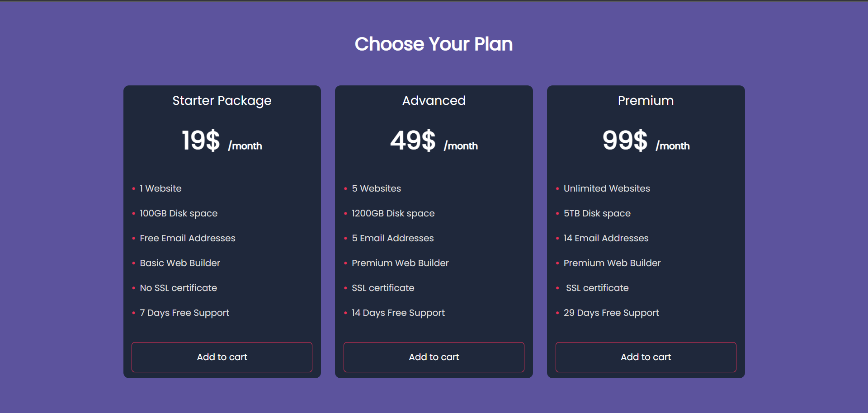Click Add to cart for Premium plan
Screen dimensions: 868x413
point(646,357)
